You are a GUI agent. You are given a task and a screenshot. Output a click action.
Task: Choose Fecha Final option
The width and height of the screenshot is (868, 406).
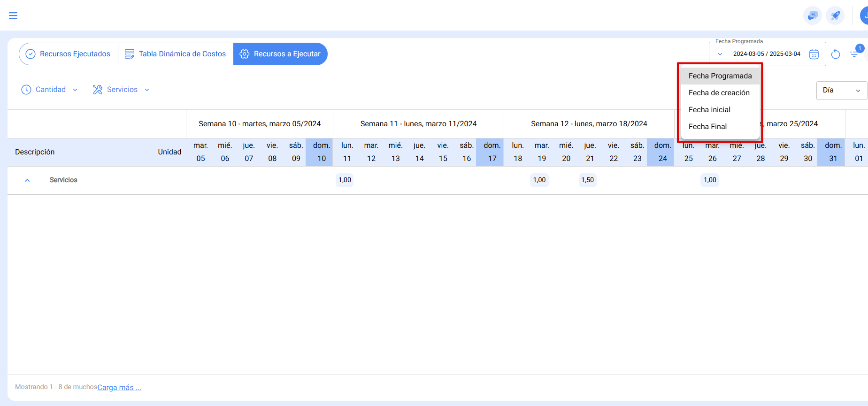[720, 127]
